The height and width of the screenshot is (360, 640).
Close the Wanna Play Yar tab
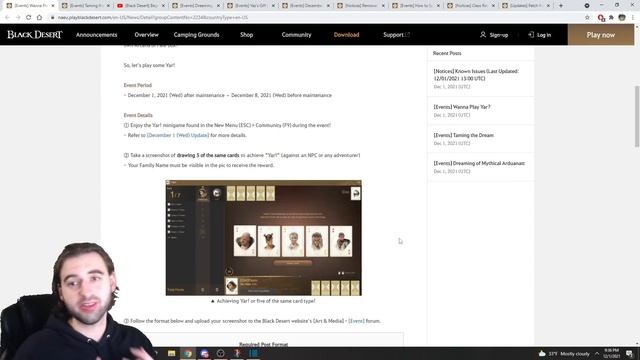pos(53,6)
